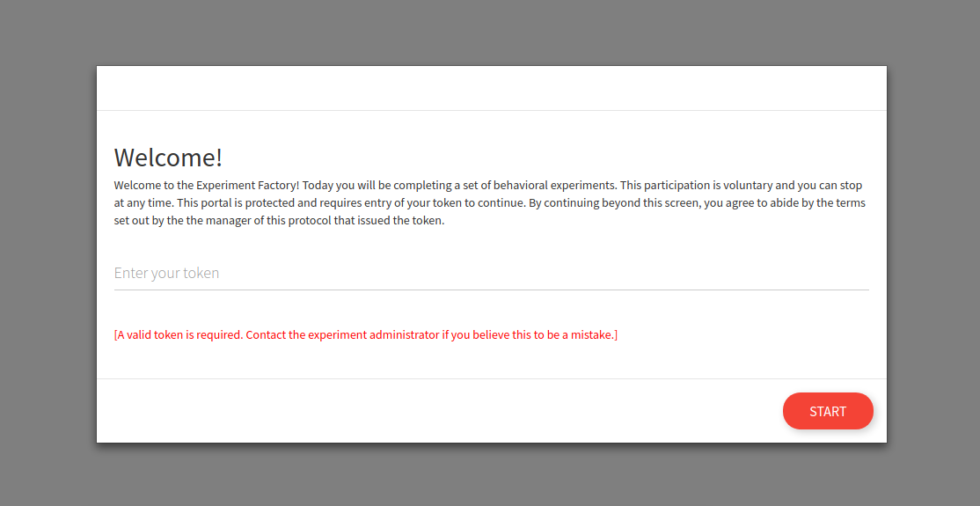The width and height of the screenshot is (980, 506).
Task: Click the underline beneath the token field
Action: coord(491,290)
